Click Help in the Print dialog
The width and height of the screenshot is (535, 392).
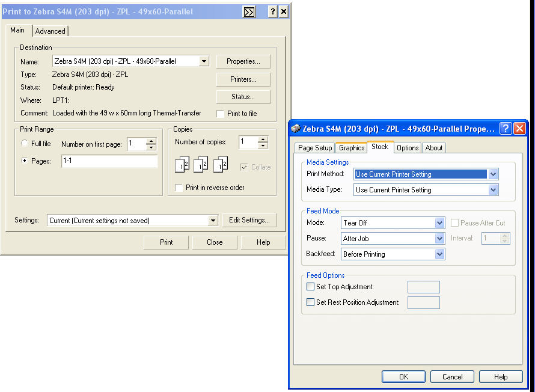(263, 242)
